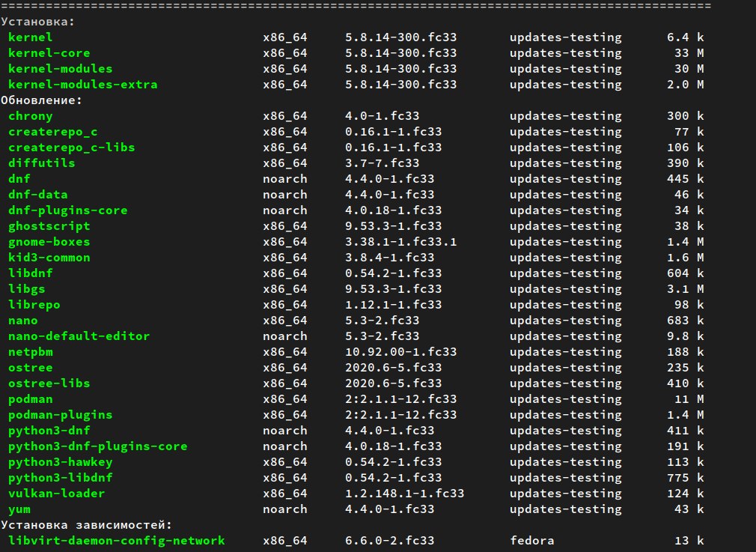The width and height of the screenshot is (756, 552).
Task: Click the kid3-common package name
Action: point(49,258)
